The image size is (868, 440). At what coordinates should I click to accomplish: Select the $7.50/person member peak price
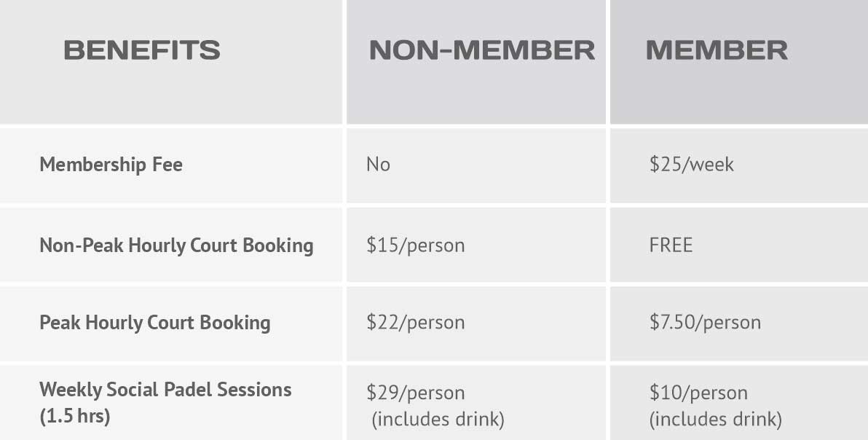tap(705, 323)
